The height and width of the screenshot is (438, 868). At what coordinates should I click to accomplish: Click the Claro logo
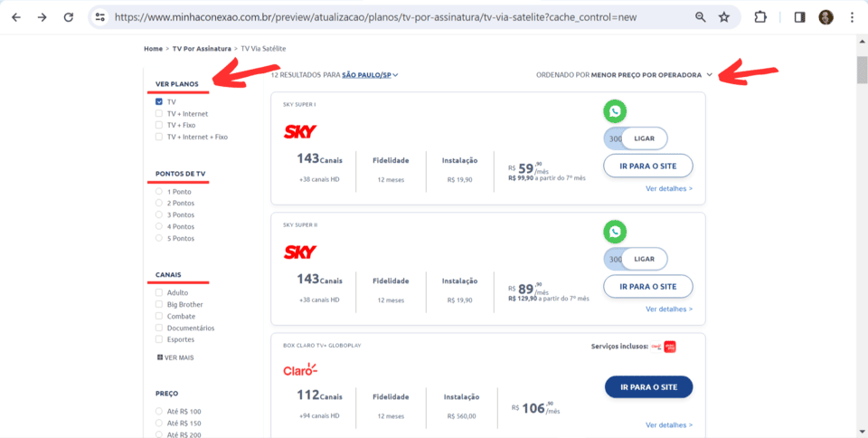300,370
